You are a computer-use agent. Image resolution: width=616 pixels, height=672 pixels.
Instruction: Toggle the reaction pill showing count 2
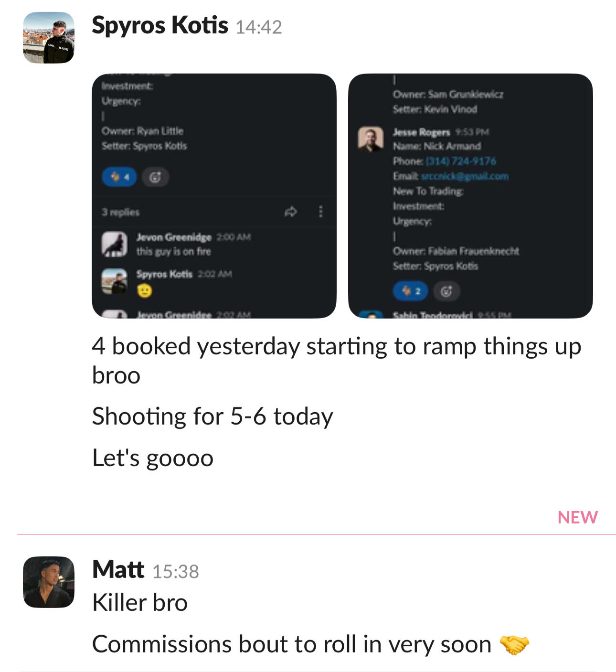coord(410,291)
